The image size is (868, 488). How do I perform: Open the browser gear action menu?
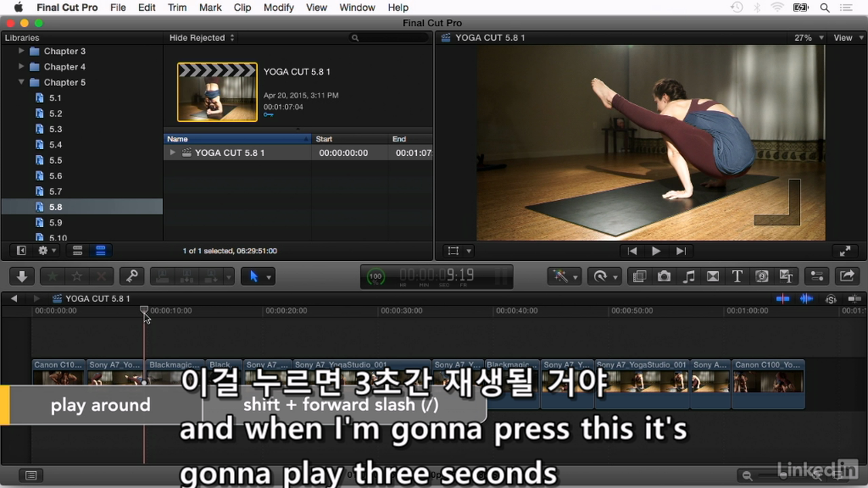(47, 251)
